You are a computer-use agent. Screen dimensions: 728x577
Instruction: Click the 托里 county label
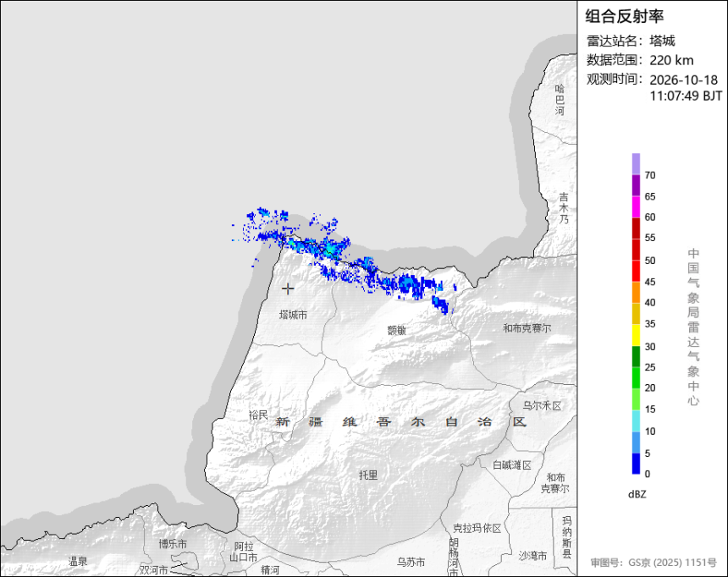368,475
